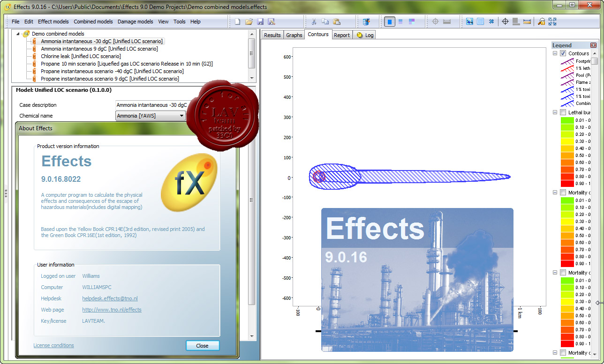The image size is (604, 364).
Task: Enable the second Mortality legend checkbox
Action: pos(563,273)
